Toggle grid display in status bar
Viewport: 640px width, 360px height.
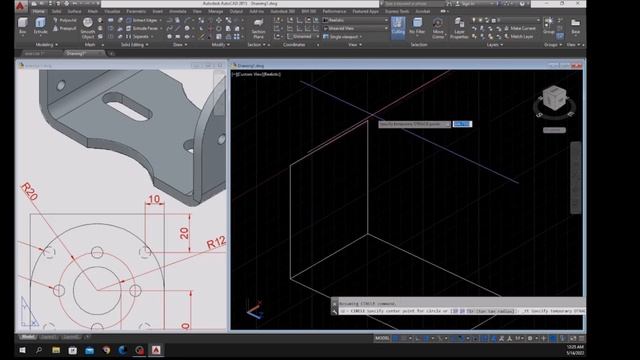395,338
